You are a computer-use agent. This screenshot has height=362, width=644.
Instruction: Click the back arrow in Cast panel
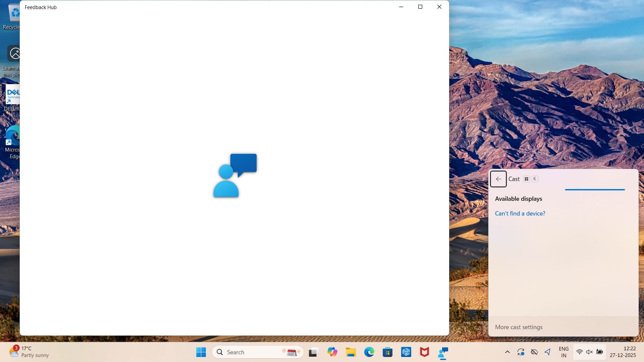pyautogui.click(x=498, y=179)
